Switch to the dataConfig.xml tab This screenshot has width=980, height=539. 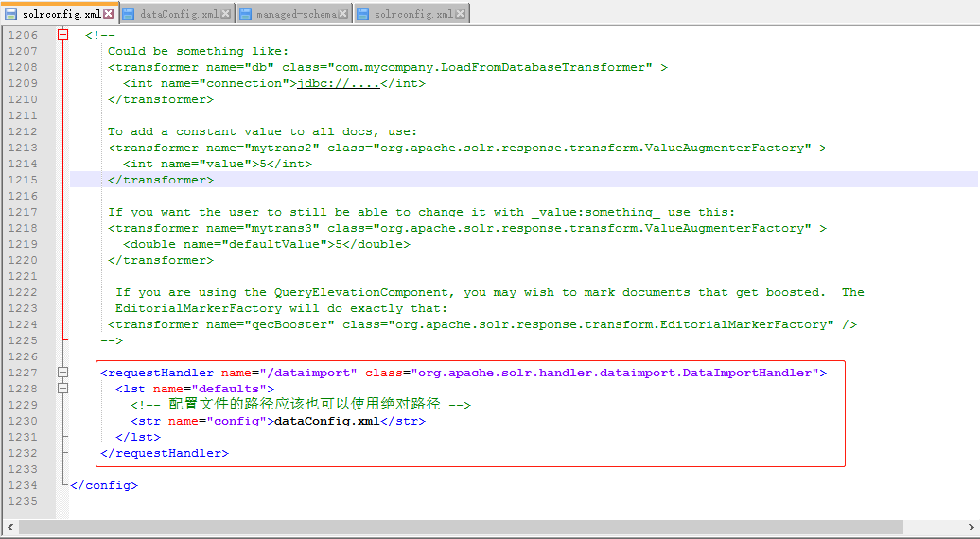(x=178, y=14)
